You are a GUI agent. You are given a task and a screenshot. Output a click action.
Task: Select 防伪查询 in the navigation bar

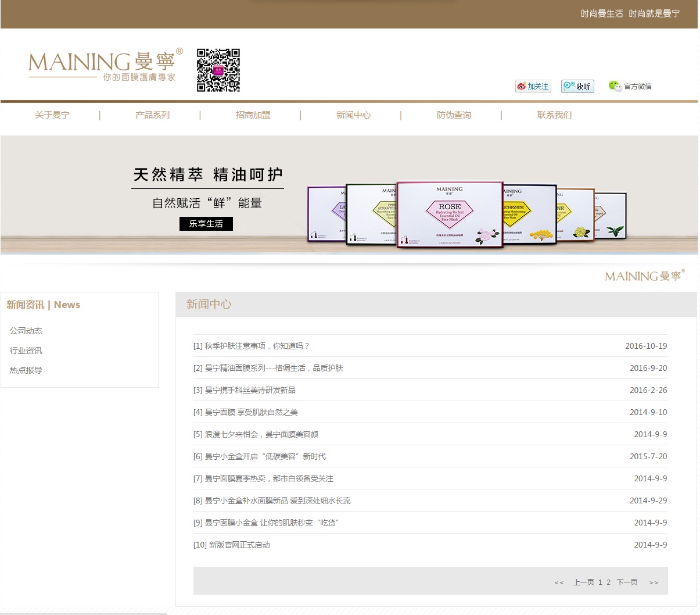click(454, 115)
